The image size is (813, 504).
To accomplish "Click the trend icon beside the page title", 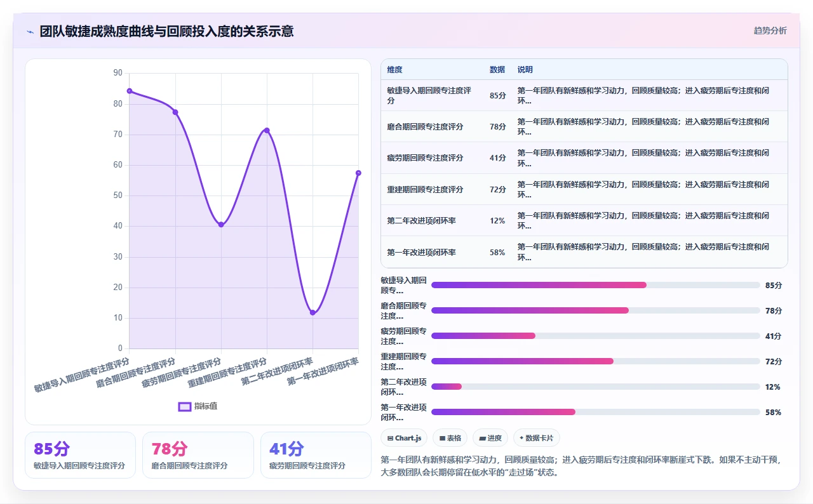I will [30, 32].
